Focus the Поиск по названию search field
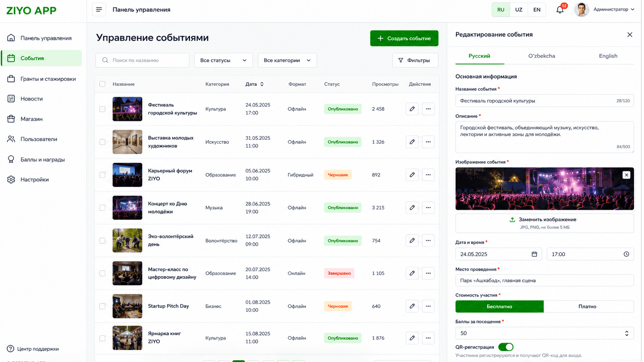 [143, 60]
